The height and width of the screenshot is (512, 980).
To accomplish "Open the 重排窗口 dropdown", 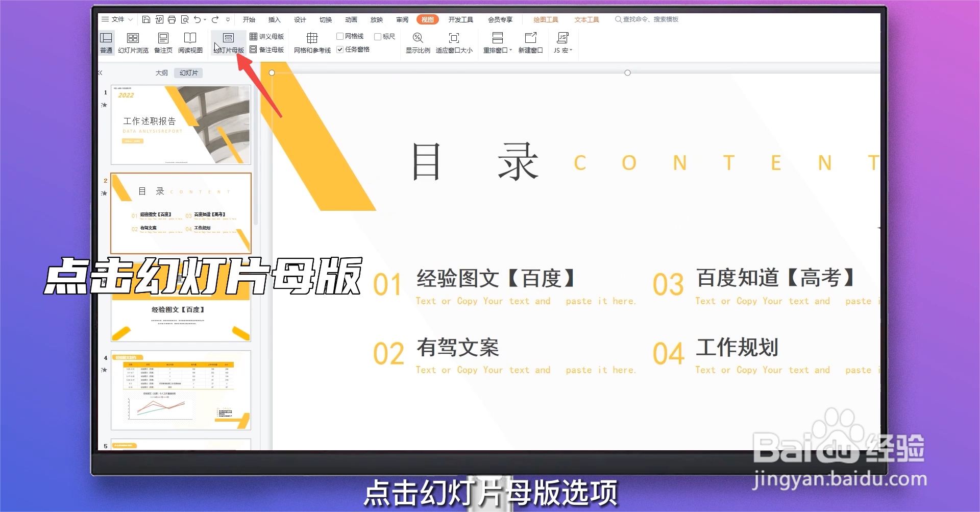I will pos(498,43).
